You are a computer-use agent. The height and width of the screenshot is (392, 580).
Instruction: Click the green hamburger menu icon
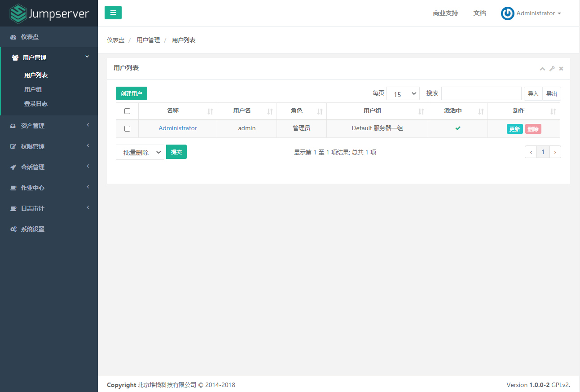[113, 13]
